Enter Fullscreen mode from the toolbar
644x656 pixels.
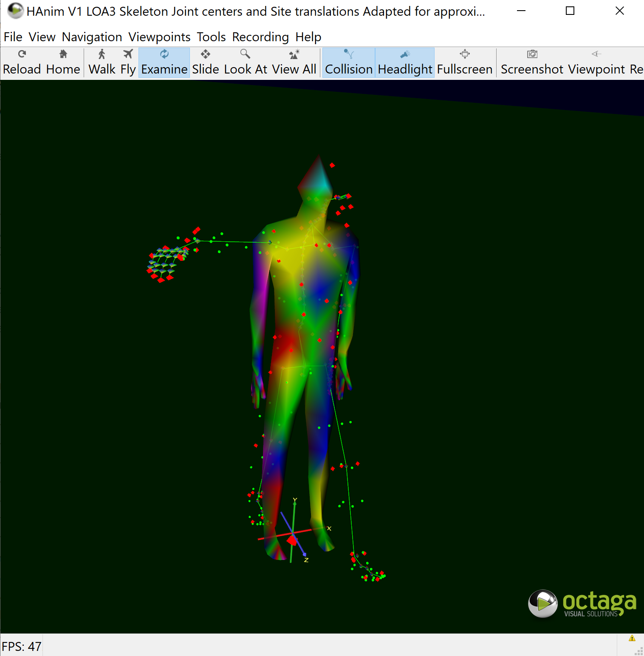point(464,62)
